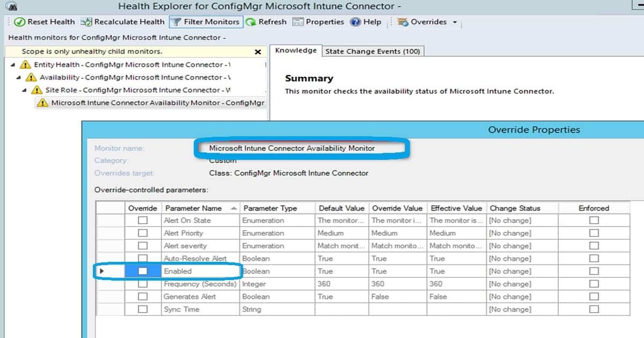Click the Default Value column header
Image resolution: width=644 pixels, height=338 pixels.
click(341, 208)
